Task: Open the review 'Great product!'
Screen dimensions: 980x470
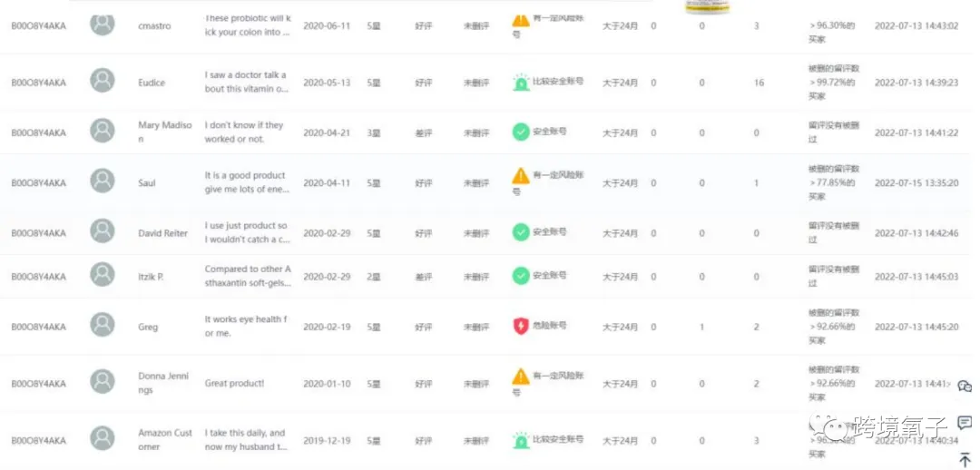Action: point(234,383)
